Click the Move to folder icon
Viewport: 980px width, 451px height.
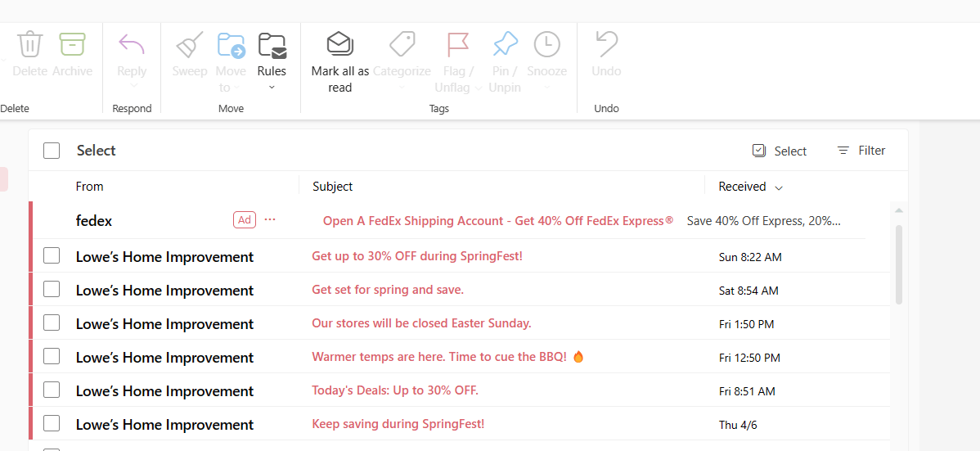coord(232,44)
